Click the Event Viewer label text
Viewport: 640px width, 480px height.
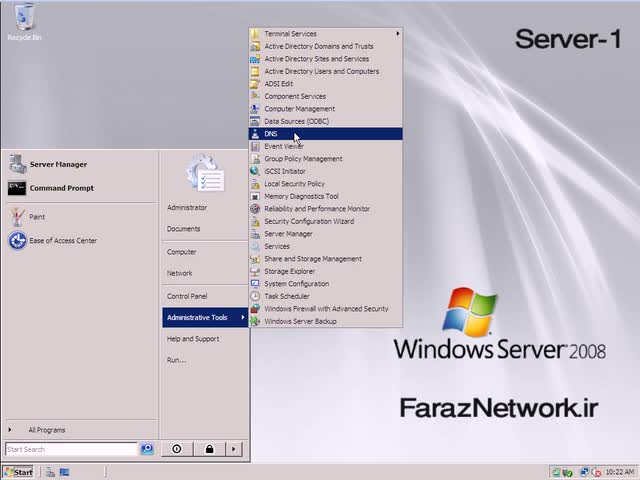(x=284, y=146)
